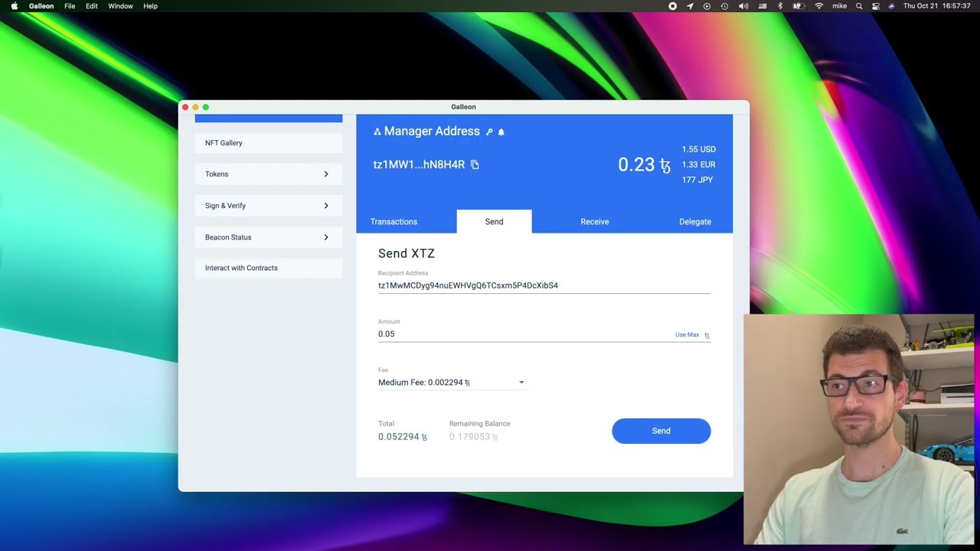Click the user name mike in menu bar
The image size is (980, 551).
840,6
